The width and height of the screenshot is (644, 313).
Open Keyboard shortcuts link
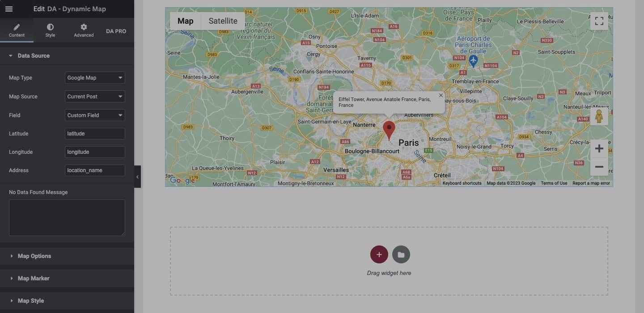click(x=462, y=183)
